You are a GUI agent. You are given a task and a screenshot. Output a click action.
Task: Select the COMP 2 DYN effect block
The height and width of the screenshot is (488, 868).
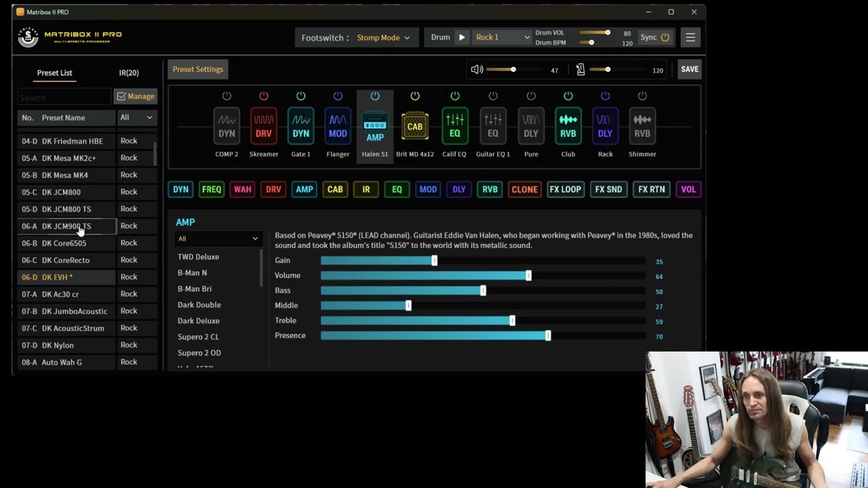coord(226,126)
